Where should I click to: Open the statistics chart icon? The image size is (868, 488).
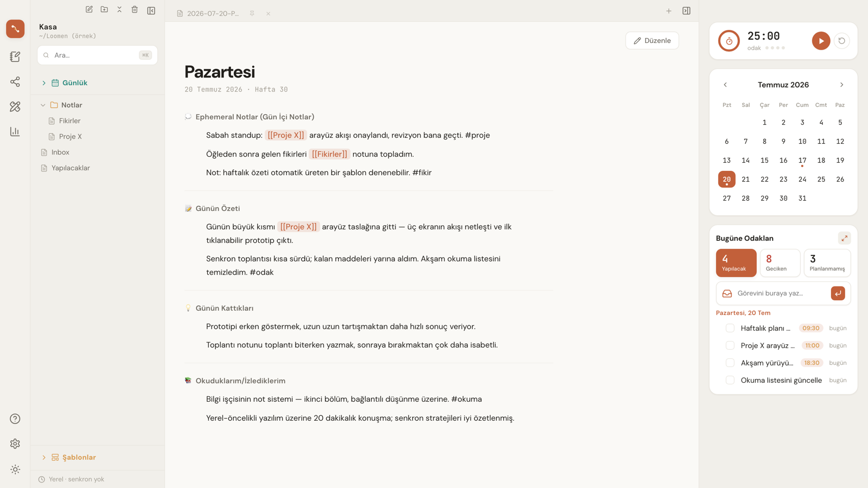click(15, 132)
